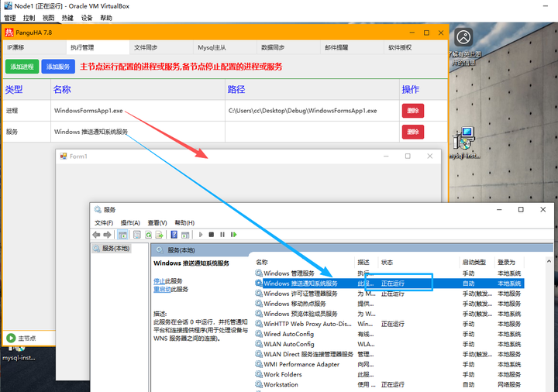Click the show/hide action pane icon
The height and width of the screenshot is (392, 558).
[185, 235]
